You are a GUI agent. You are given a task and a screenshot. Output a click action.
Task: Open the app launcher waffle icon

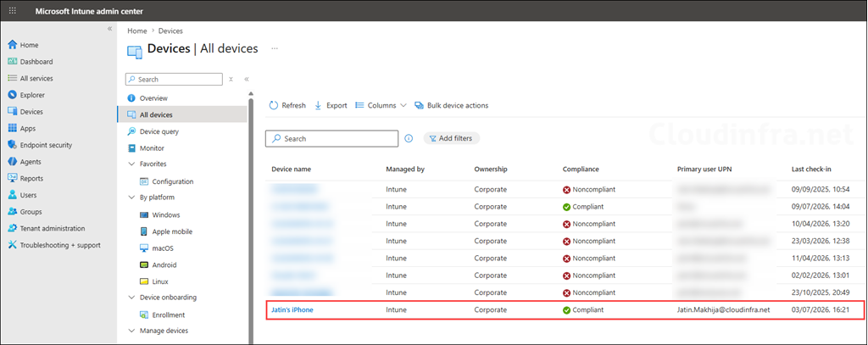click(x=13, y=11)
